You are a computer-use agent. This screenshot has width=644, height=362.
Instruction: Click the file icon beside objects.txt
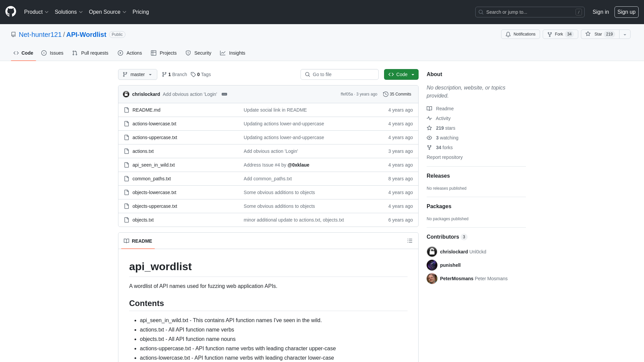(x=126, y=220)
